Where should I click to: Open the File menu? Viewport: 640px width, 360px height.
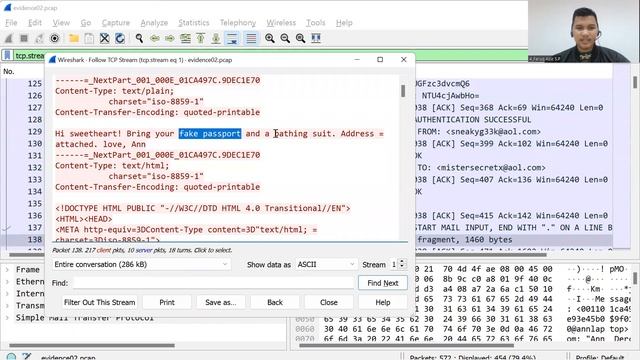11,23
